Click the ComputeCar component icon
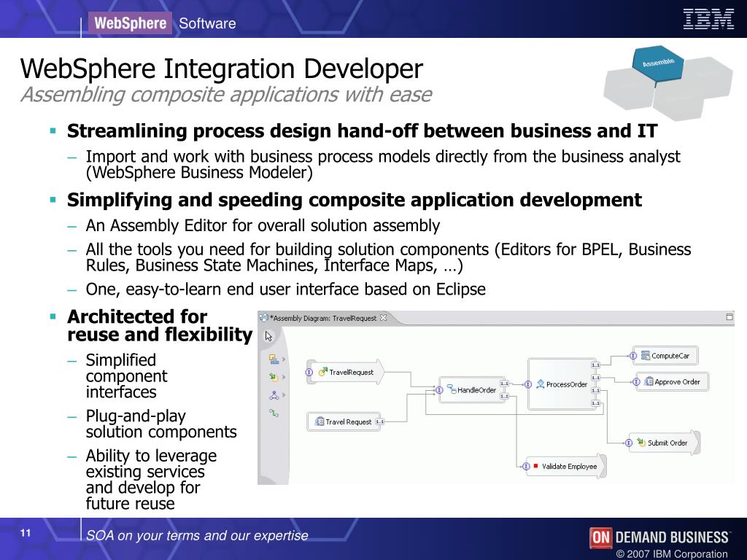This screenshot has height=560, width=747. [x=645, y=356]
